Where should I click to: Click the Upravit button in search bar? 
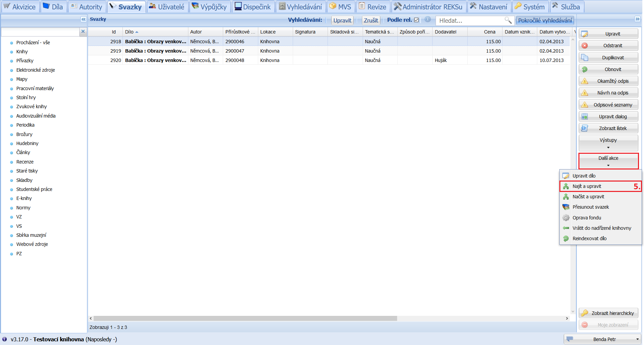pyautogui.click(x=342, y=20)
